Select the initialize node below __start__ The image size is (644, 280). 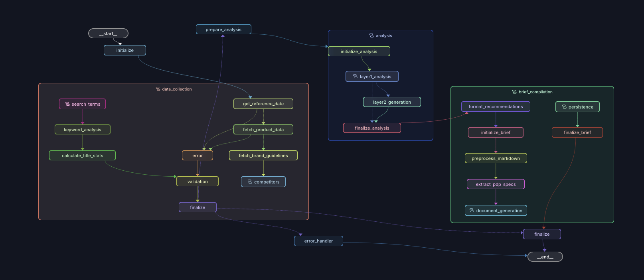tap(125, 50)
